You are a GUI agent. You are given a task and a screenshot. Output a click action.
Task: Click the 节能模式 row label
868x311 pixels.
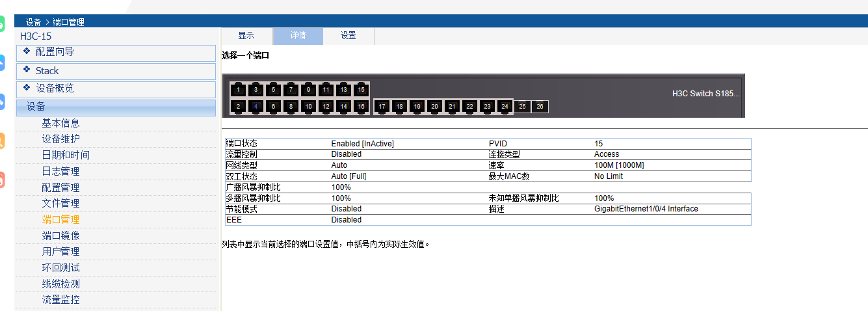click(241, 209)
